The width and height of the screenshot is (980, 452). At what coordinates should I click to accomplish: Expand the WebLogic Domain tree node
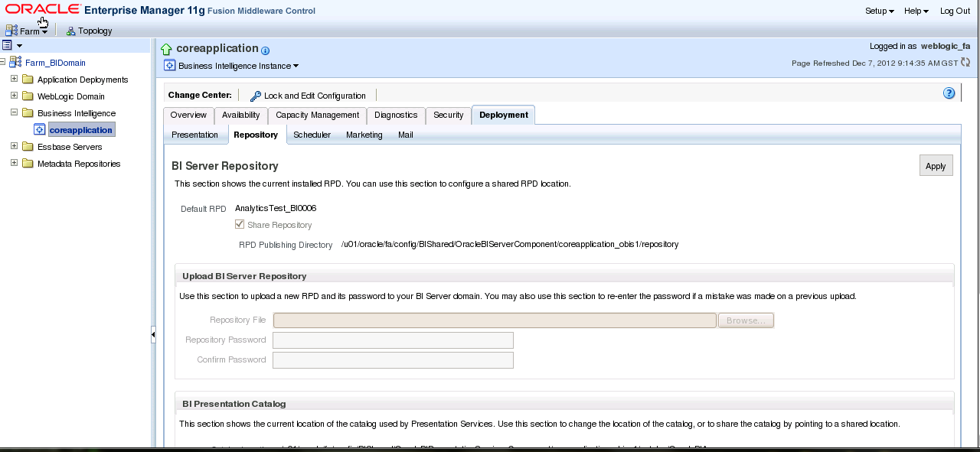point(13,96)
